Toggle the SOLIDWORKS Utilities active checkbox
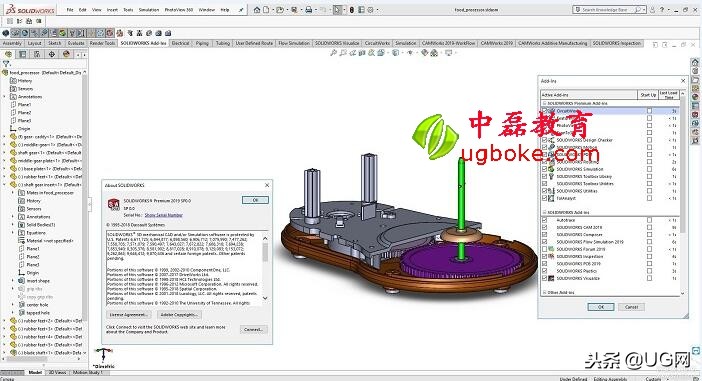 [x=545, y=191]
